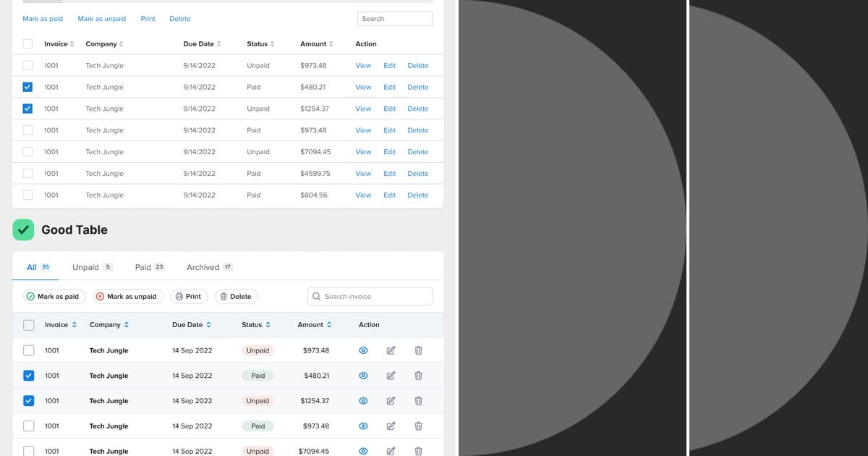Click the red cross icon on Mark as unpaid
Viewport: 868px width, 456px height.
100,296
